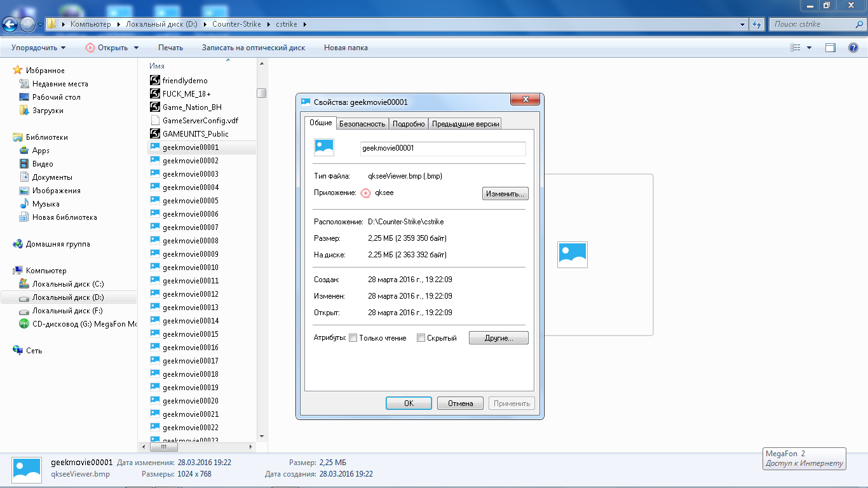Click the Explorer help question-mark icon
The image size is (868, 488).
click(853, 48)
